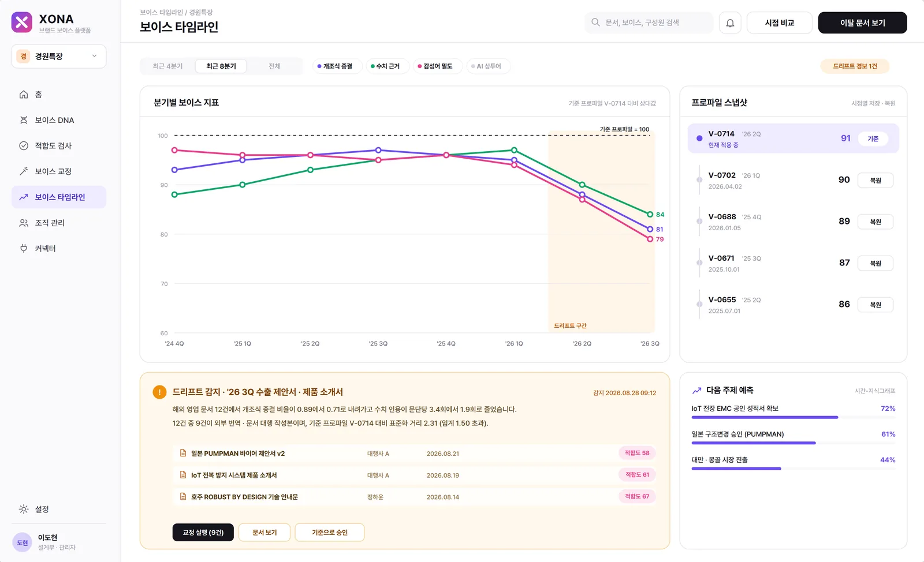Select the V-0688 snapshot row
Screen dimensions: 924x562
click(793, 222)
